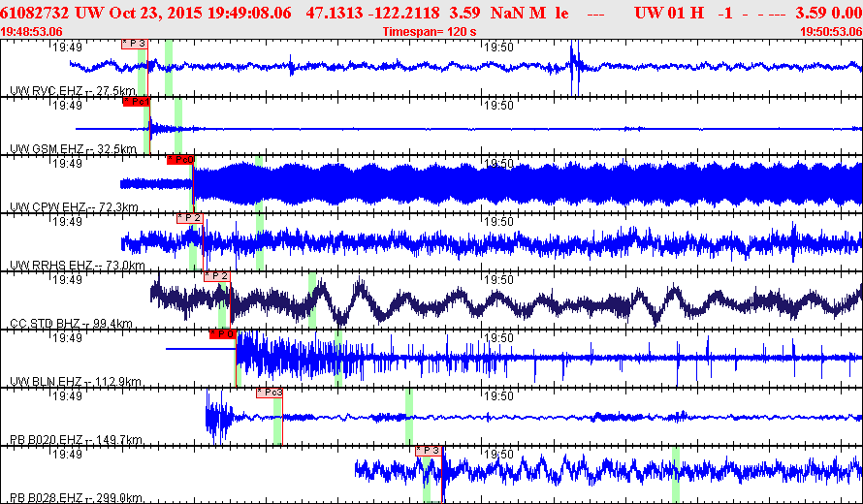
Task: Click the 19:49 tick label on STD trace
Action: 67,280
